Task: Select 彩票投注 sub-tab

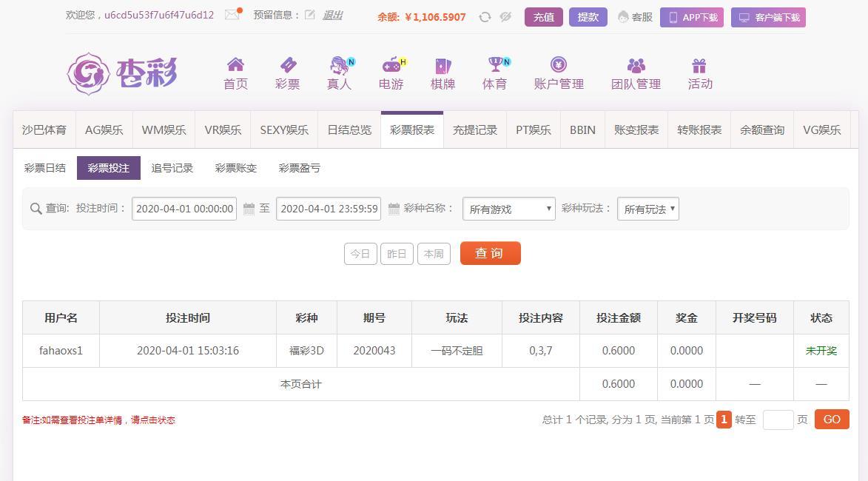Action: [x=109, y=168]
